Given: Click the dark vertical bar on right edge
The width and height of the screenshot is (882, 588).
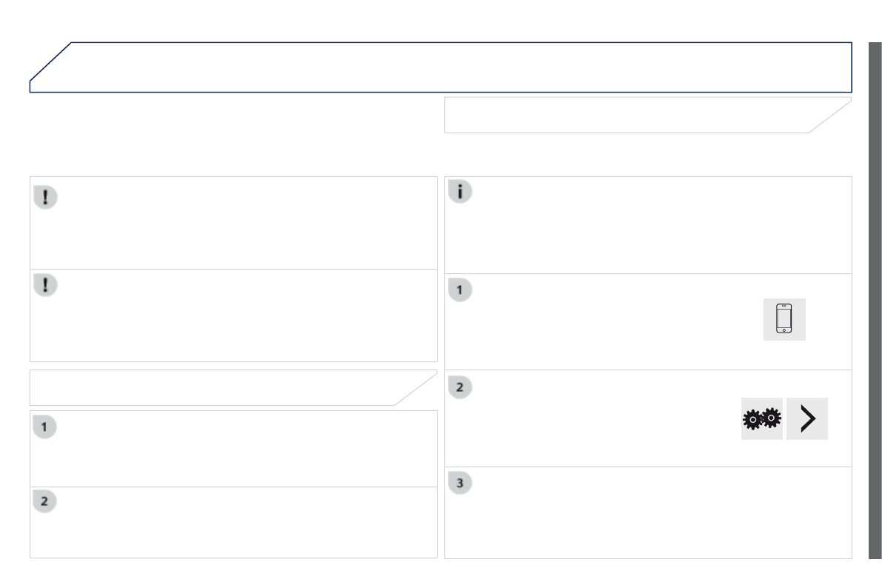Looking at the screenshot, I should point(875,300).
